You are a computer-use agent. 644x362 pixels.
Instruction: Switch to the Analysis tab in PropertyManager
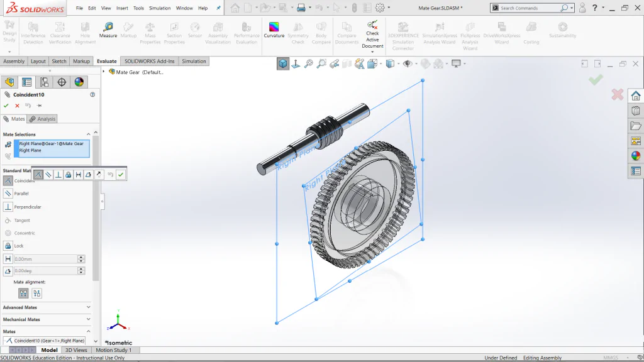coord(43,119)
